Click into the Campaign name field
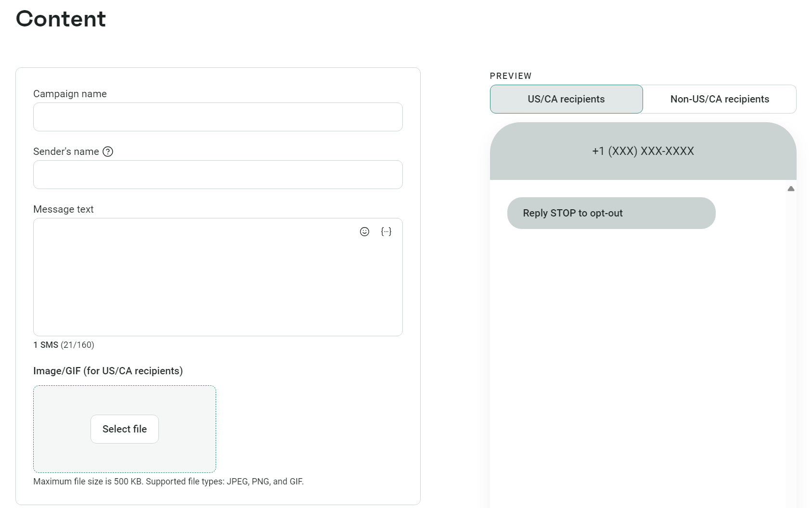812x508 pixels. [x=218, y=117]
